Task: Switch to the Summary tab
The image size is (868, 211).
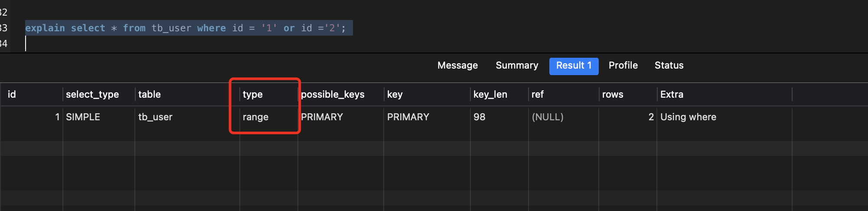Action: click(517, 66)
